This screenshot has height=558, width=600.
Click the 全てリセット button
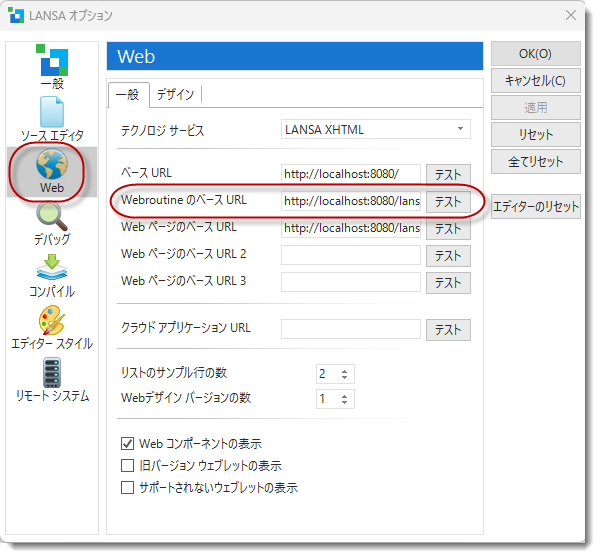click(536, 162)
